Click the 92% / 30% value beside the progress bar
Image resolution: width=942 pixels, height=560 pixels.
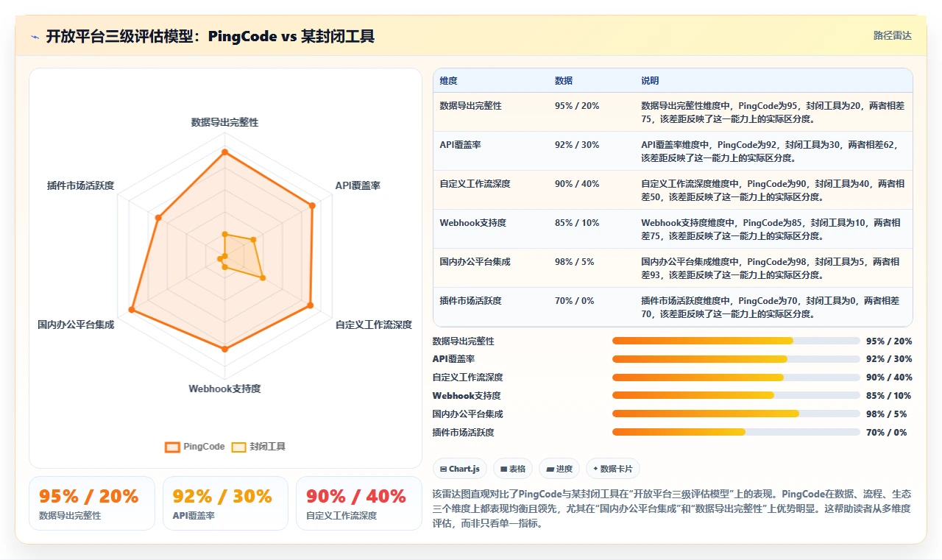tap(889, 359)
